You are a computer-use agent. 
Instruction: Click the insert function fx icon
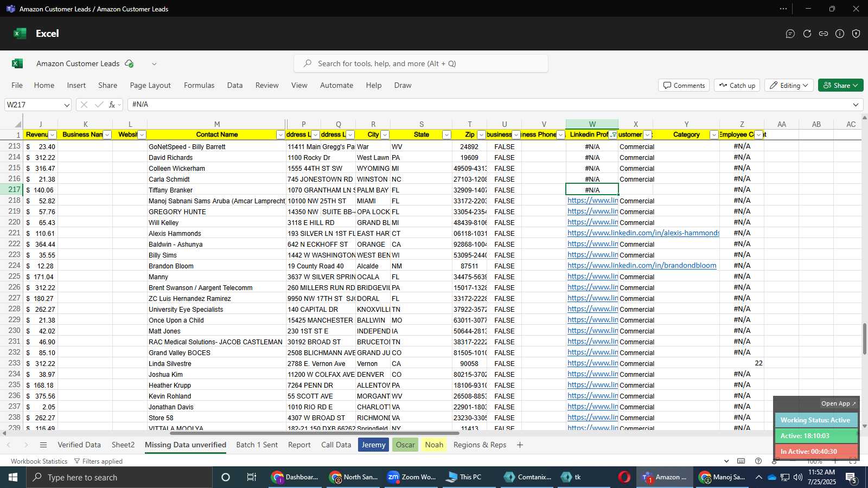click(x=112, y=105)
